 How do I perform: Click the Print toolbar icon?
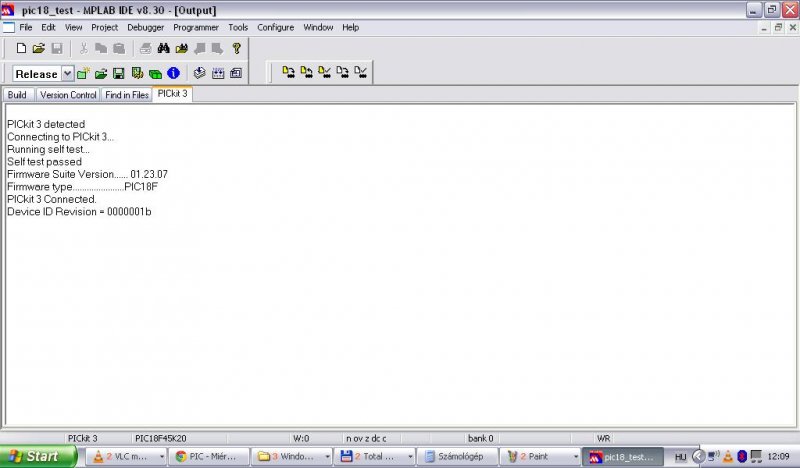145,48
